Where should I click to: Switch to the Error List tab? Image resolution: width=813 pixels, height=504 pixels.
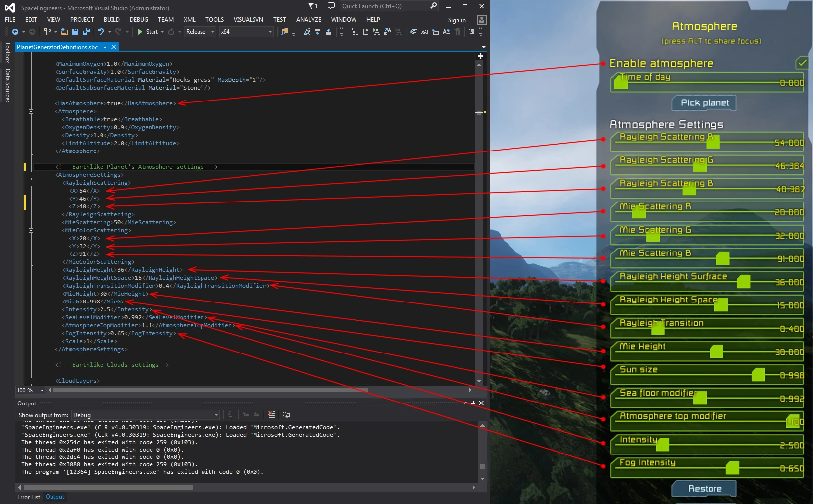click(x=29, y=497)
